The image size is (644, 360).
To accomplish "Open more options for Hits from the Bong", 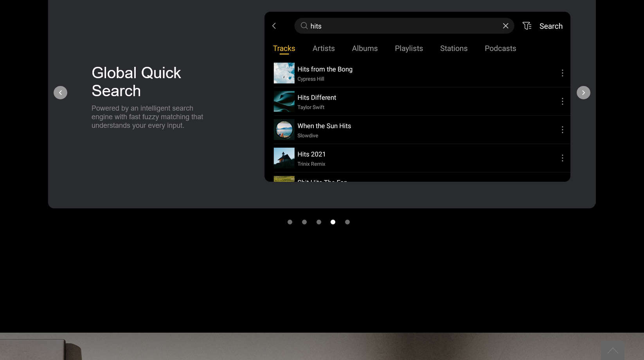I will (562, 73).
